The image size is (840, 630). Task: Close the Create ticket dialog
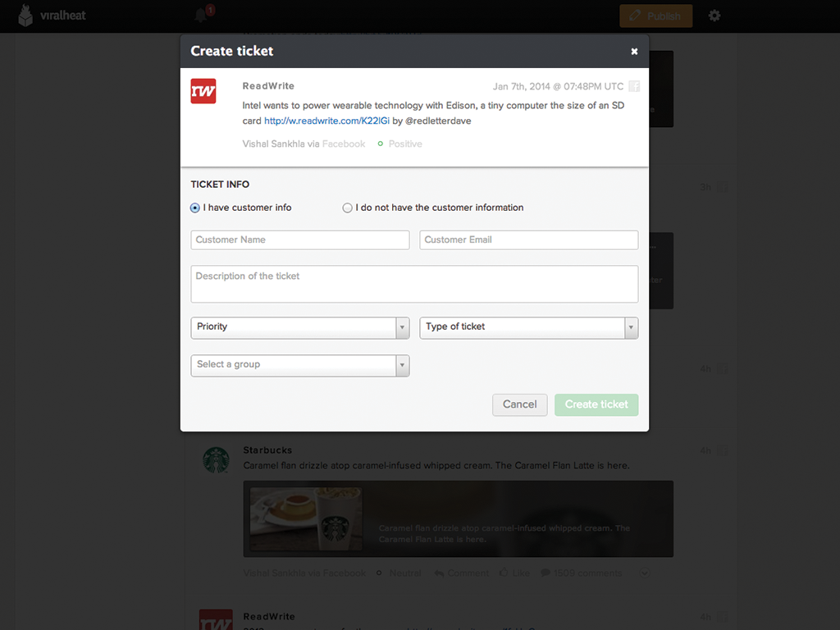coord(634,52)
